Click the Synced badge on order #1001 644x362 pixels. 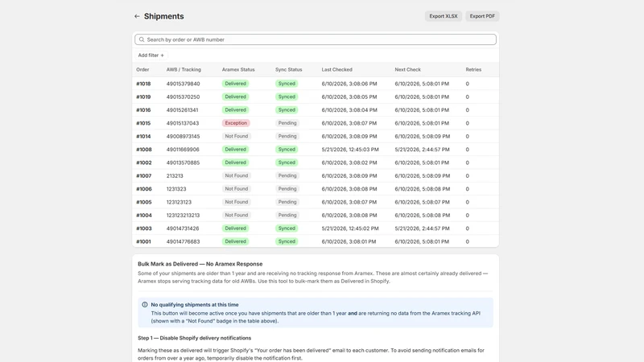287,241
